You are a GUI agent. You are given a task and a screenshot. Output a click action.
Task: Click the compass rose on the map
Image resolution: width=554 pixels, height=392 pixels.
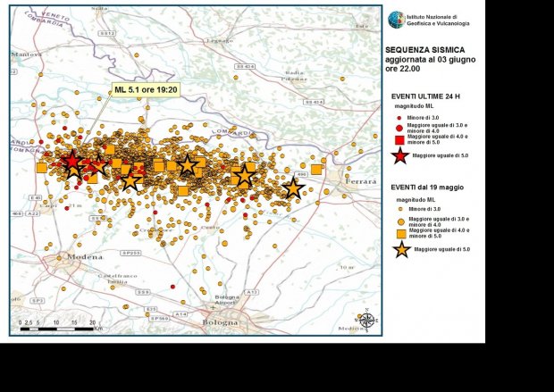click(x=365, y=318)
